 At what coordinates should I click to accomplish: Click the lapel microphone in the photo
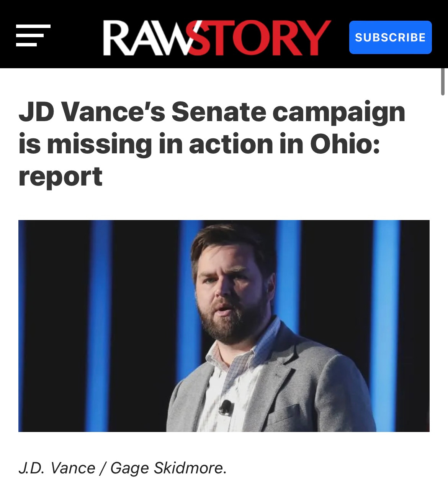225,407
